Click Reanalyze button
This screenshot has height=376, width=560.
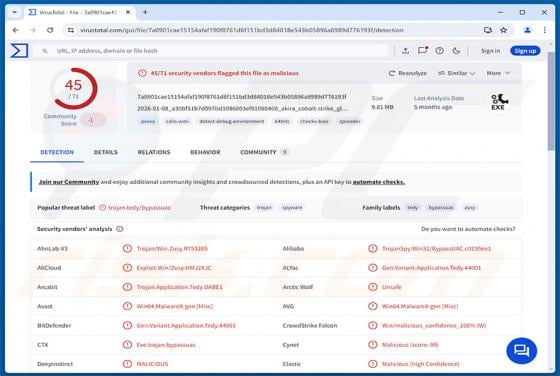coord(408,73)
